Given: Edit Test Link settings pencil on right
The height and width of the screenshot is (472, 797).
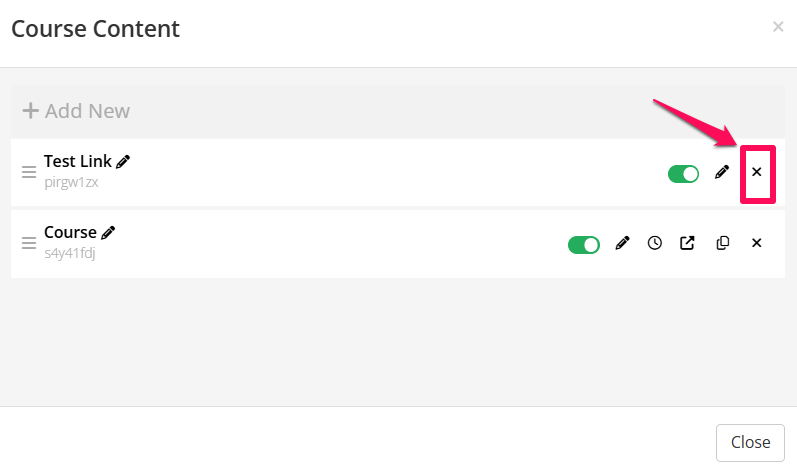Looking at the screenshot, I should tap(722, 172).
